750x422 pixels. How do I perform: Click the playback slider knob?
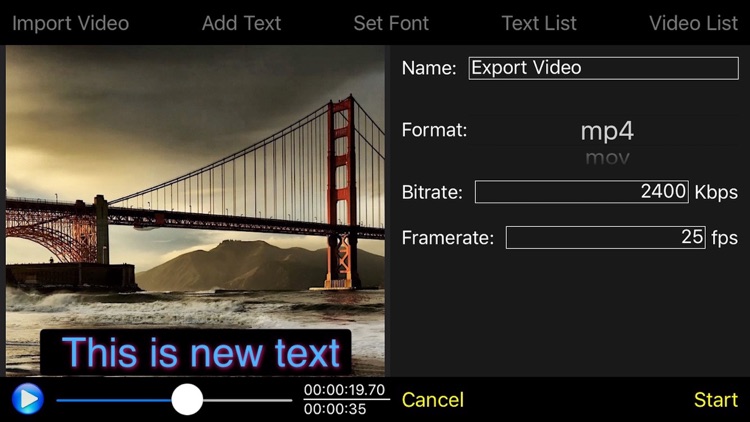point(187,400)
